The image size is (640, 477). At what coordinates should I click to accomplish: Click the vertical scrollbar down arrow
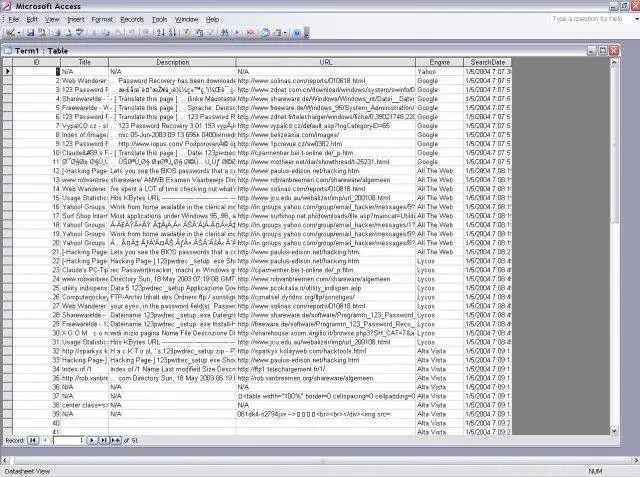point(614,431)
